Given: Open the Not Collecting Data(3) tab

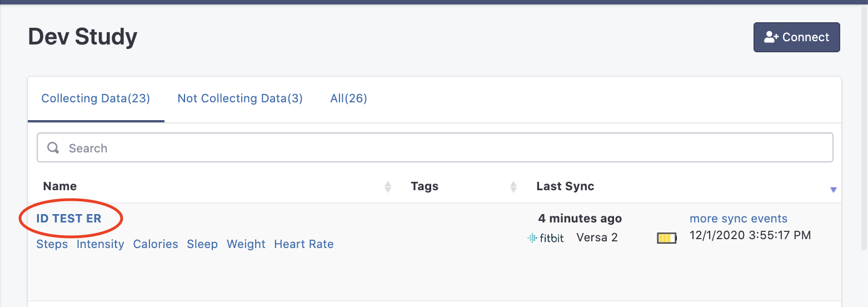Looking at the screenshot, I should tap(240, 98).
